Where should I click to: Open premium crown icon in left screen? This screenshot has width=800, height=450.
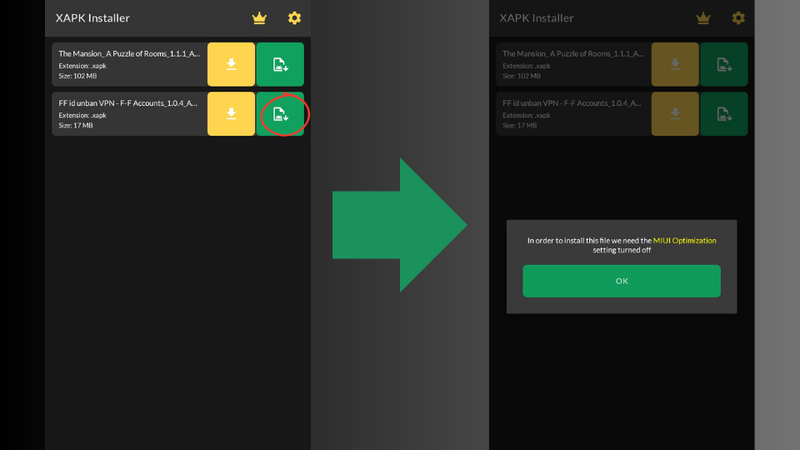tap(259, 18)
